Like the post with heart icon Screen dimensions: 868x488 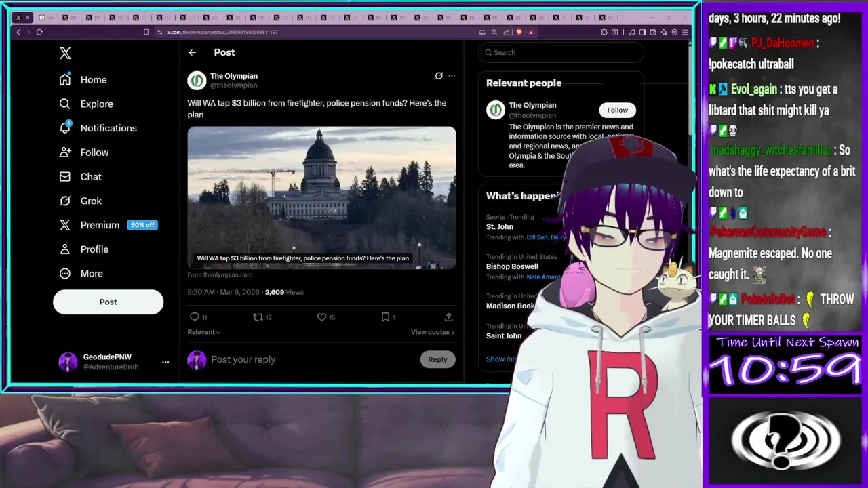[x=322, y=317]
